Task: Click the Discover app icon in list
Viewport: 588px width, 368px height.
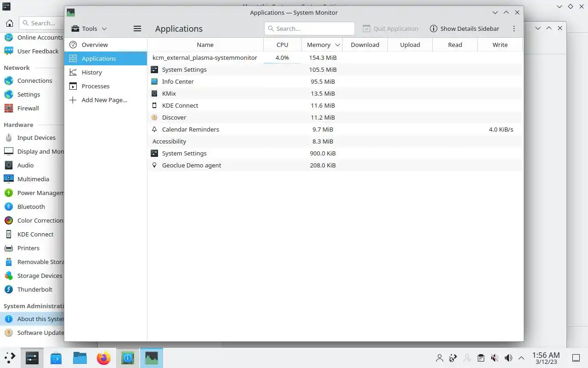Action: (x=154, y=117)
